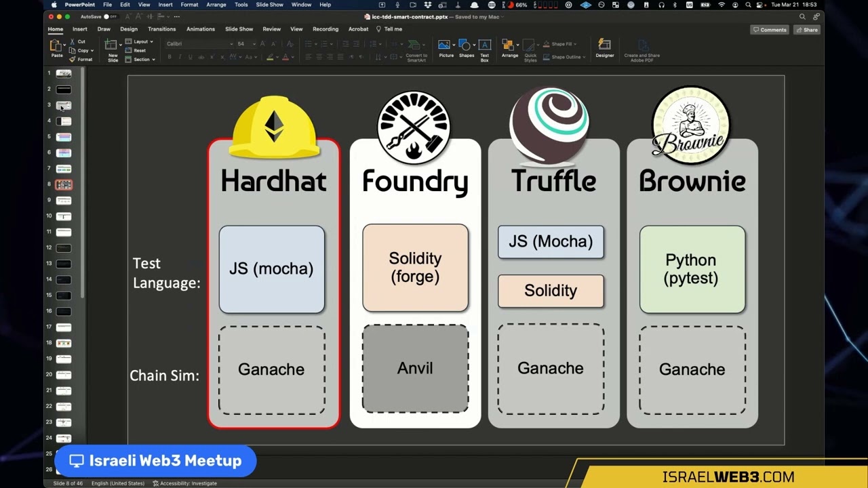Toggle bold formatting

tap(170, 57)
